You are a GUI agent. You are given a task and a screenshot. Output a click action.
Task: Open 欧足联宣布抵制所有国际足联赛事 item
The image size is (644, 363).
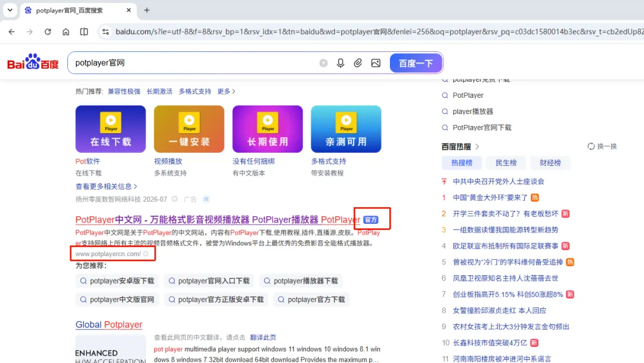click(x=505, y=246)
